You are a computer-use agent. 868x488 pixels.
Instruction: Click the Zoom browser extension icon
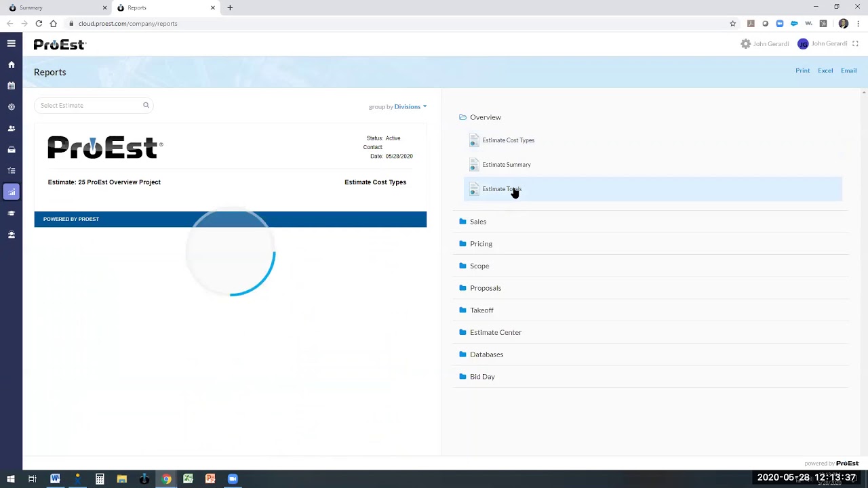pyautogui.click(x=780, y=24)
